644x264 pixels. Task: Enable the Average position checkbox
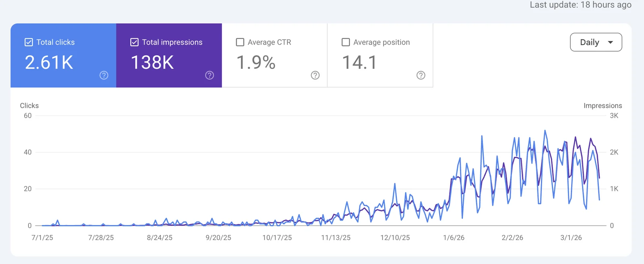click(x=346, y=42)
